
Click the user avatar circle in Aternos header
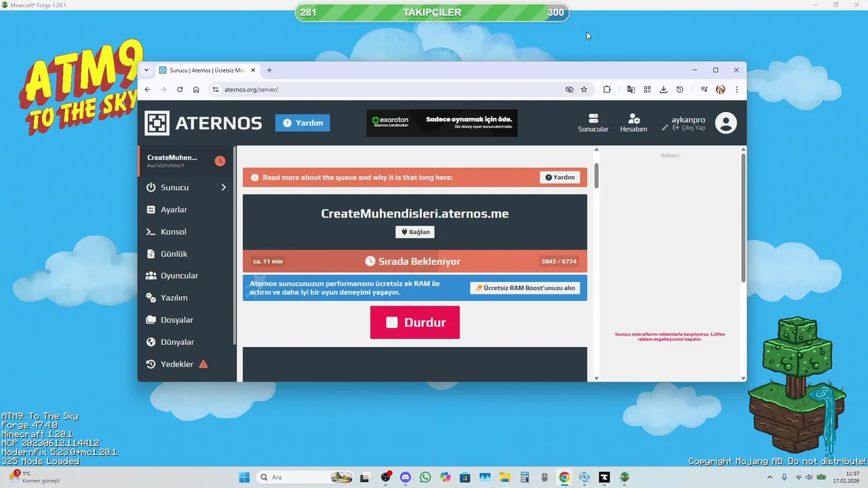[726, 123]
